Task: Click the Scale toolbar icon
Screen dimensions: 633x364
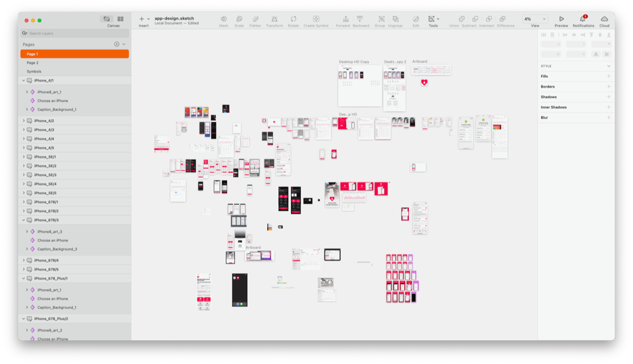Action: pyautogui.click(x=239, y=19)
